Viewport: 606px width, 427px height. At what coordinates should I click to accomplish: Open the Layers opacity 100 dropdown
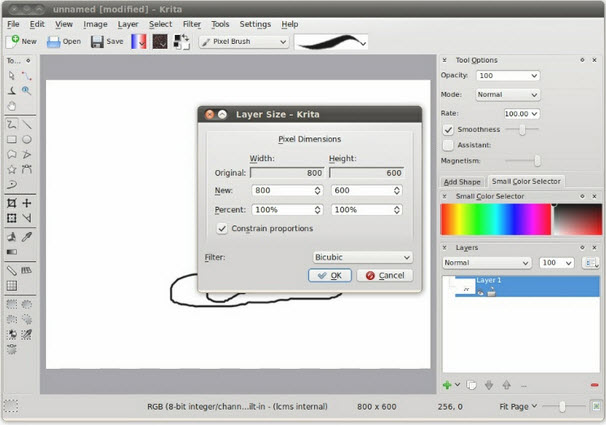[557, 263]
